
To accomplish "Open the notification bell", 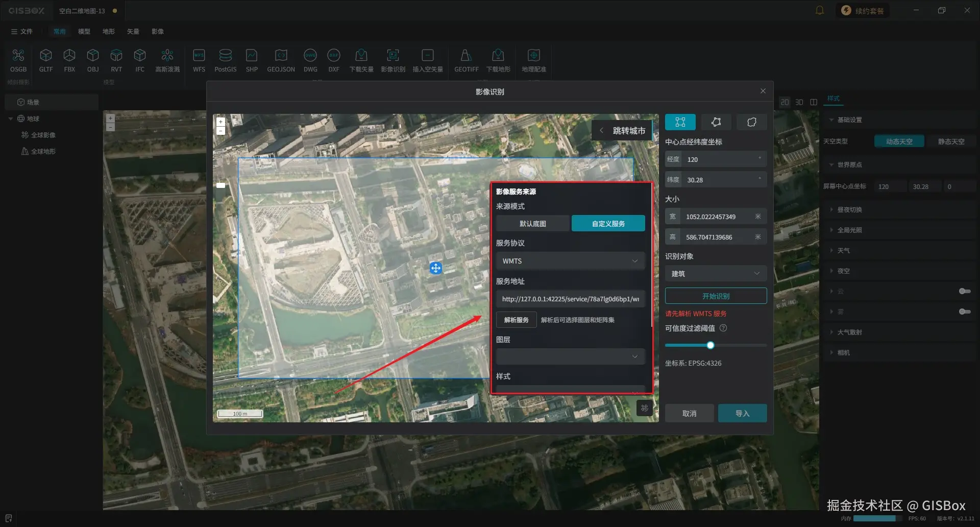I will pos(820,10).
